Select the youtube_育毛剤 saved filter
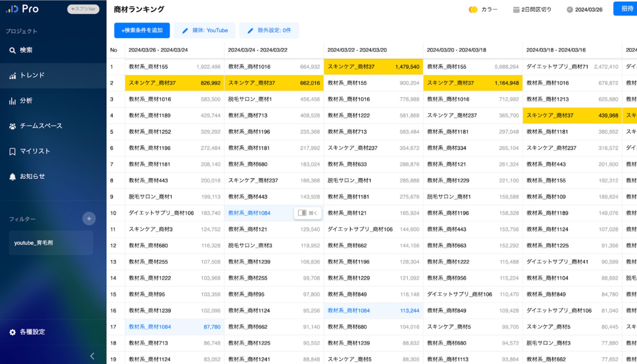The image size is (637, 364). coord(51,243)
